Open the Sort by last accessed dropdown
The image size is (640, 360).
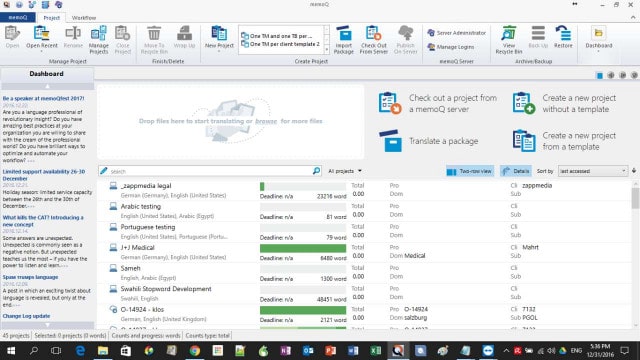[592, 171]
